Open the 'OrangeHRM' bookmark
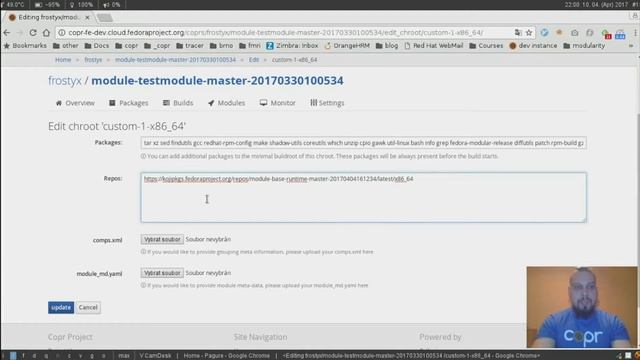 347,46
